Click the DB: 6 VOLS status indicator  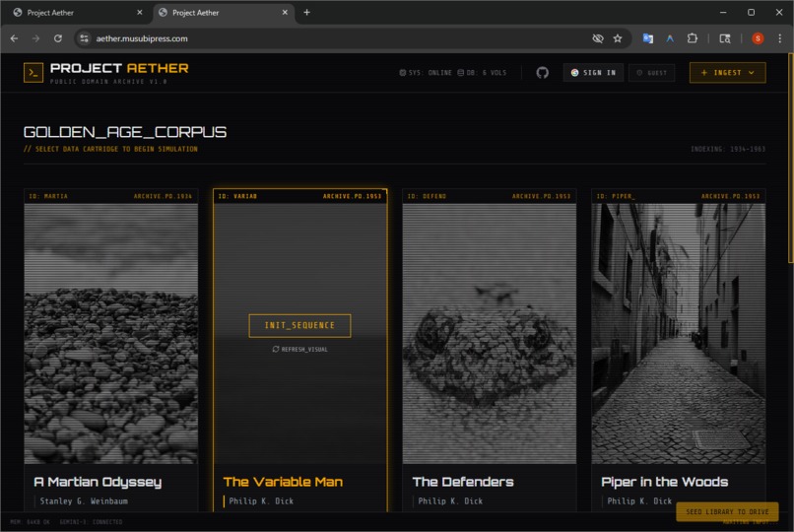[482, 73]
